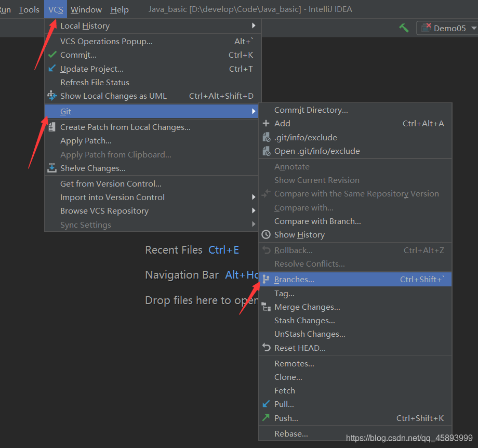Click the green Build hammer icon
Image resolution: width=478 pixels, height=448 pixels.
pyautogui.click(x=404, y=28)
